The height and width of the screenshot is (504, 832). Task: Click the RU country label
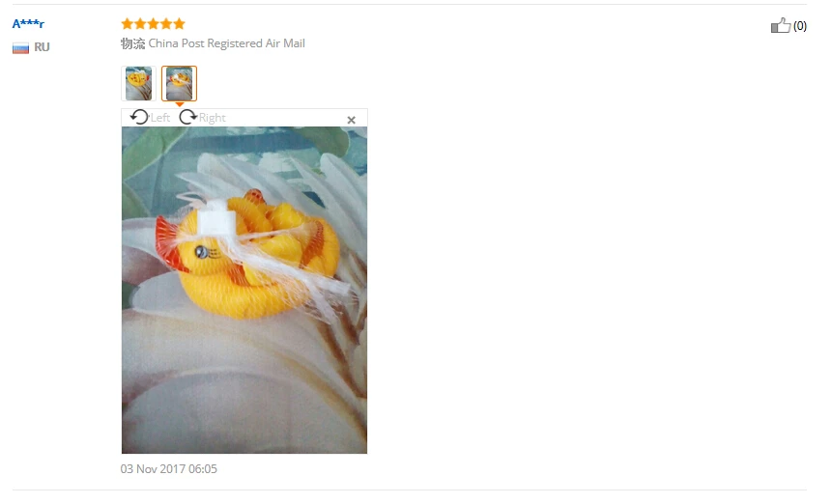(x=42, y=47)
